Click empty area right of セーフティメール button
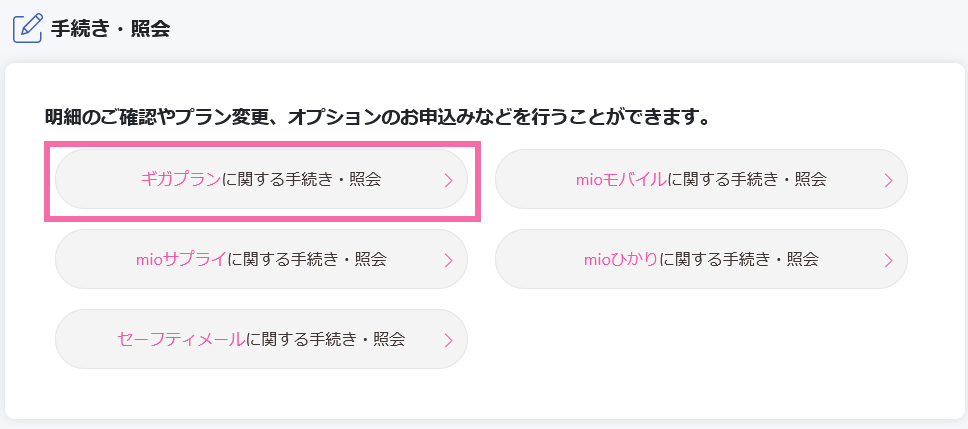968x429 pixels. [701, 339]
